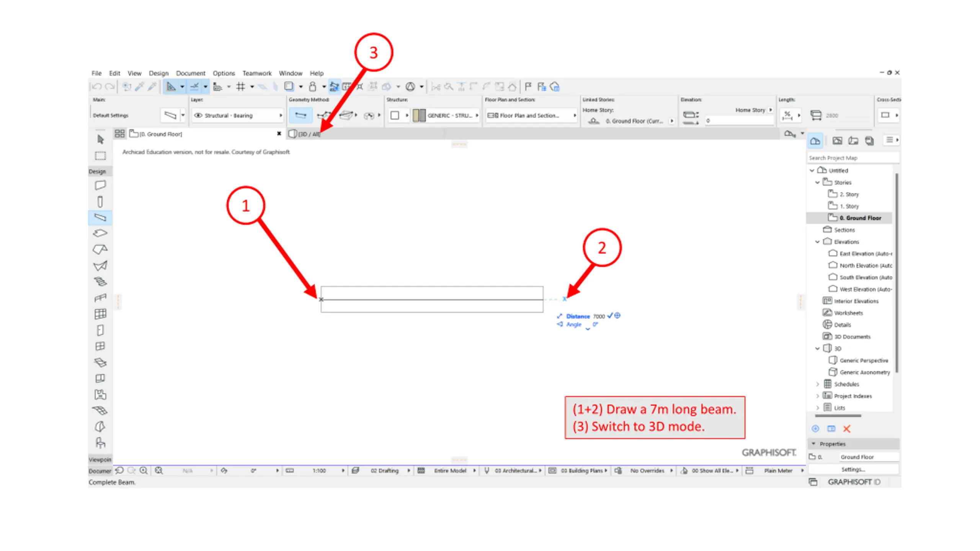This screenshot has width=980, height=551.
Task: Collapse the Elevations tree node
Action: pyautogui.click(x=817, y=242)
